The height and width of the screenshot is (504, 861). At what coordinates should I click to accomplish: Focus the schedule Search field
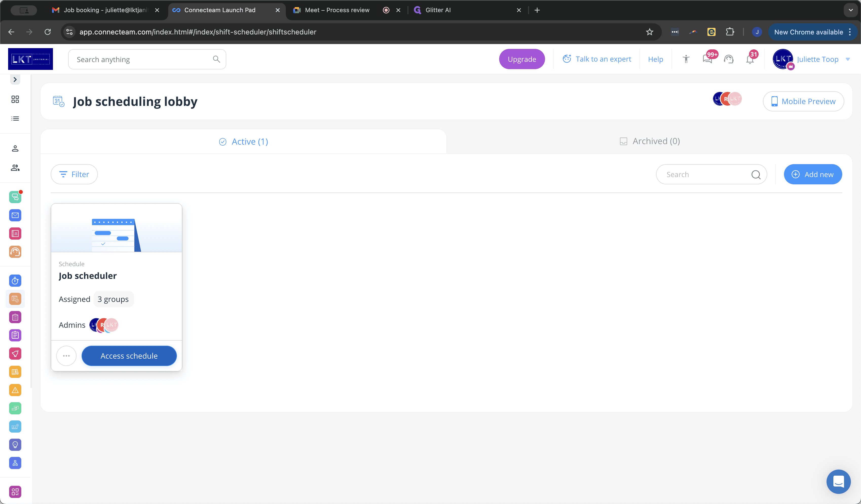click(x=711, y=175)
